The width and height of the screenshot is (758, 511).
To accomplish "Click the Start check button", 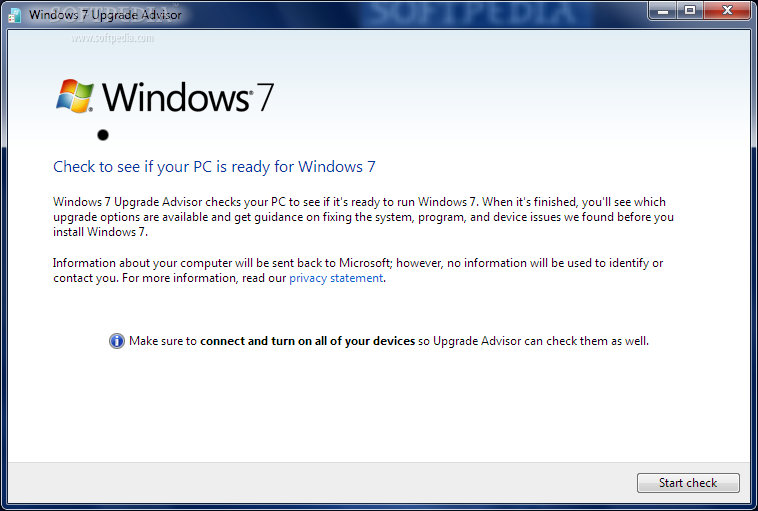I will click(x=688, y=482).
